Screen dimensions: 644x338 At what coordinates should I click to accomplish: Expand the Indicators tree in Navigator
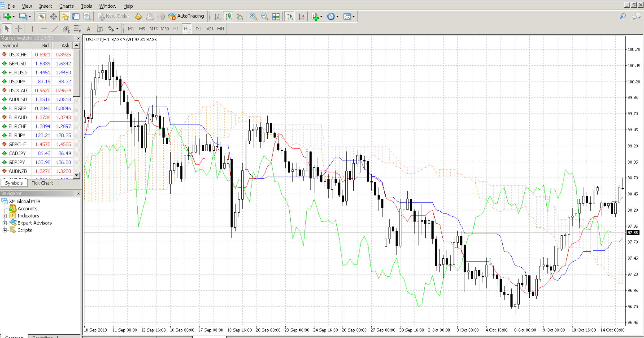(5, 215)
